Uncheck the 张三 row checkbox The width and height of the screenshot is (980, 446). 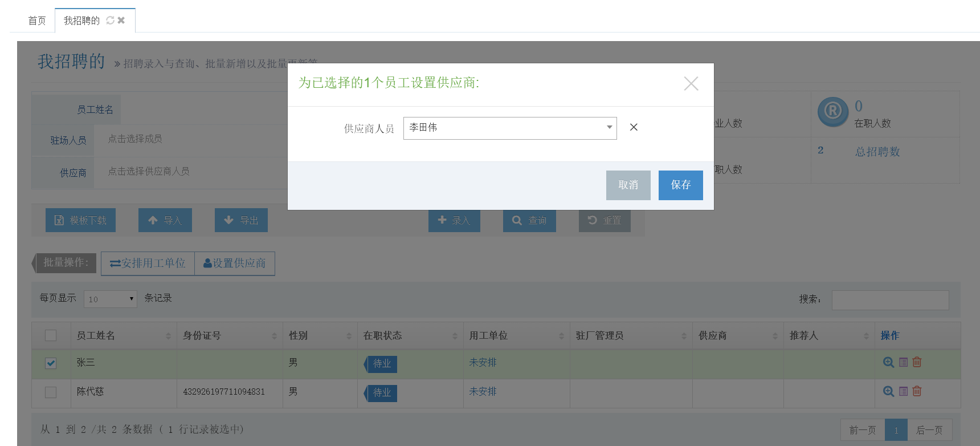coord(51,363)
